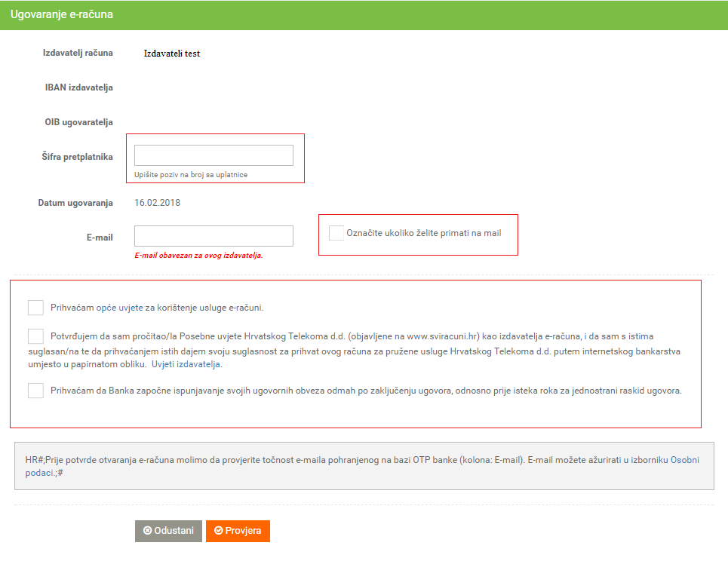
Task: Click the hint Upišite poziv na broj
Action: 191,174
